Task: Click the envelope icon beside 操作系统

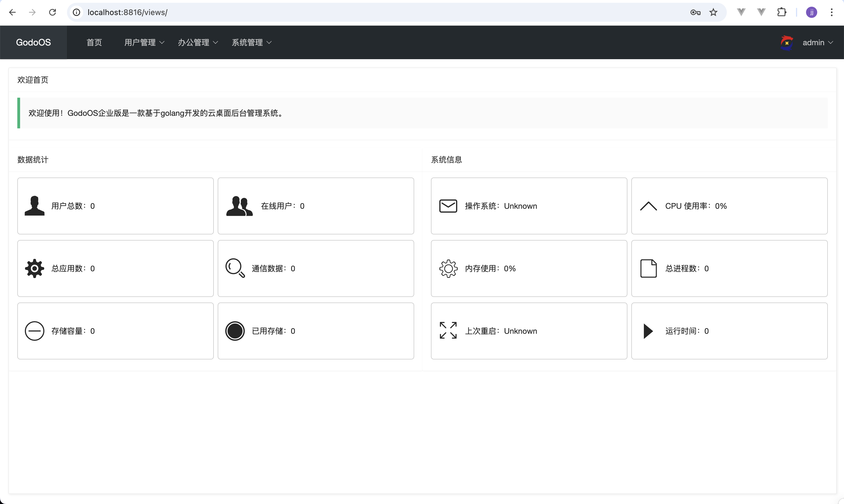Action: pos(448,206)
